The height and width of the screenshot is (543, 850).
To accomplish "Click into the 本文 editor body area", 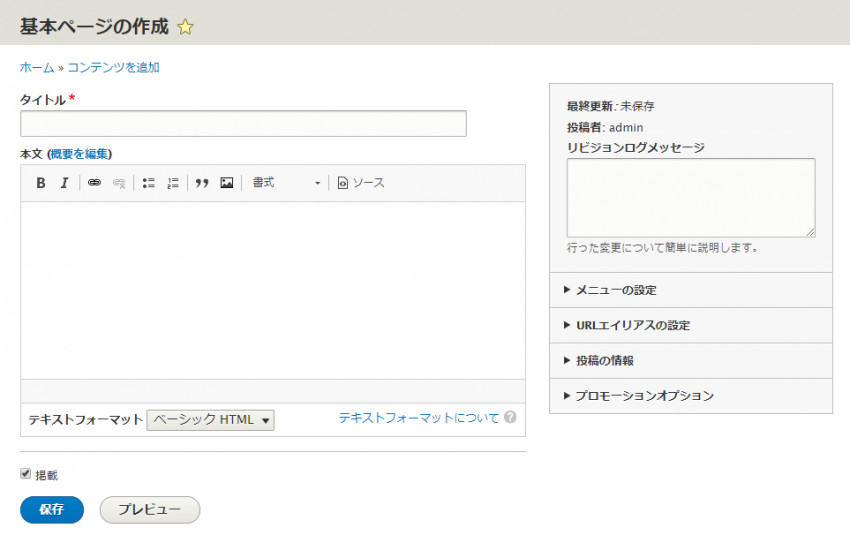I will [273, 290].
